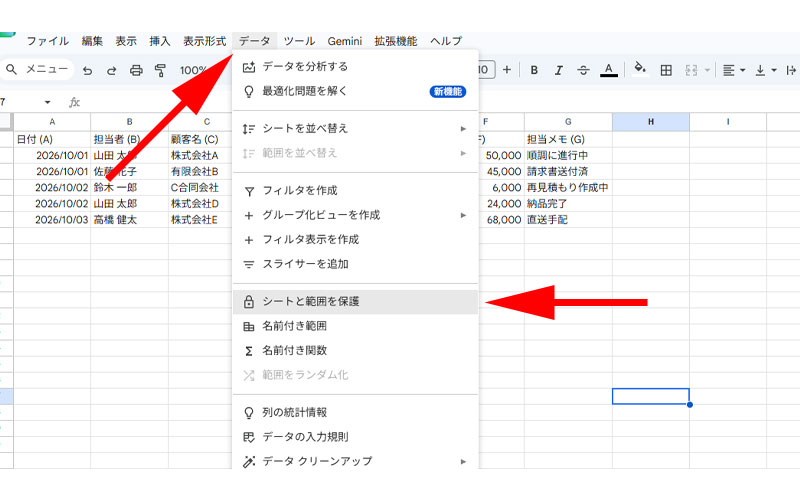Open the 挿入 menu
This screenshot has height=500, width=800.
tap(160, 41)
